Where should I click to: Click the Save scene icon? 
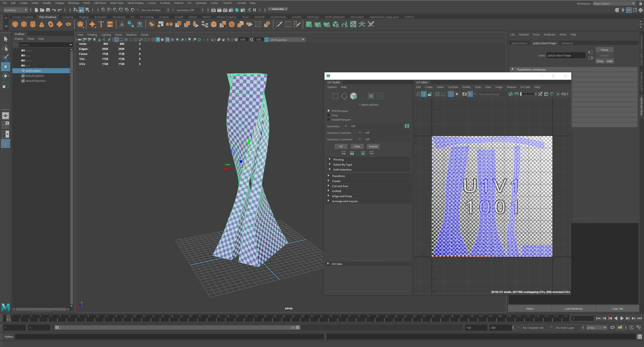click(x=48, y=10)
